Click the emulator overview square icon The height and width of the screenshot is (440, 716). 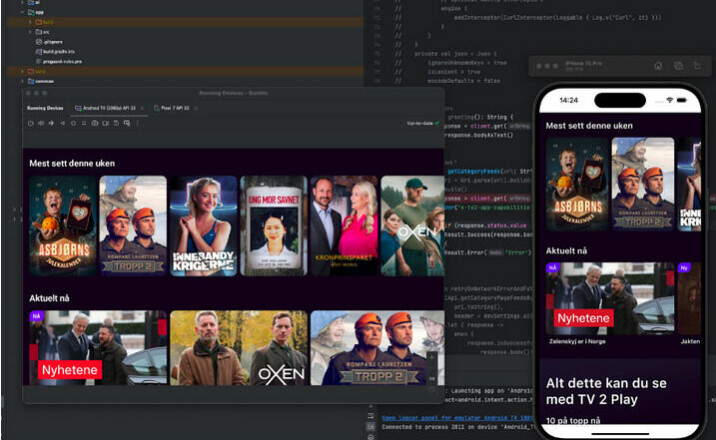coord(84,123)
